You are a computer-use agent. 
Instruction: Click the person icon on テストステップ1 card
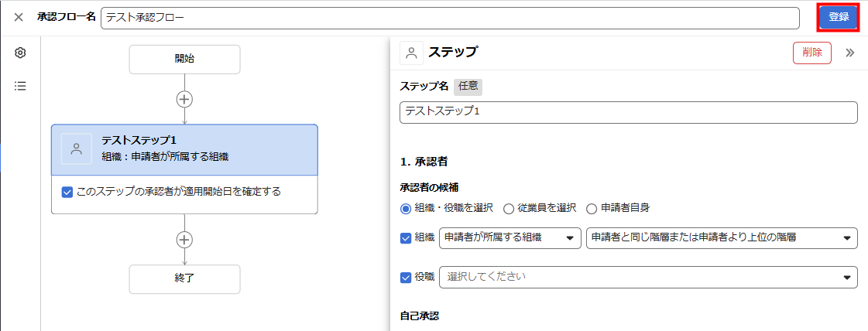[x=76, y=150]
